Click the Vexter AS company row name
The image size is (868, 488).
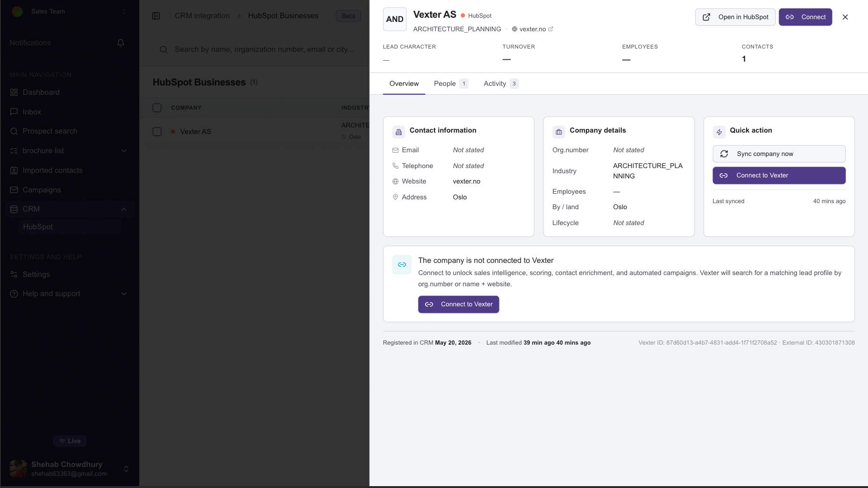point(196,132)
